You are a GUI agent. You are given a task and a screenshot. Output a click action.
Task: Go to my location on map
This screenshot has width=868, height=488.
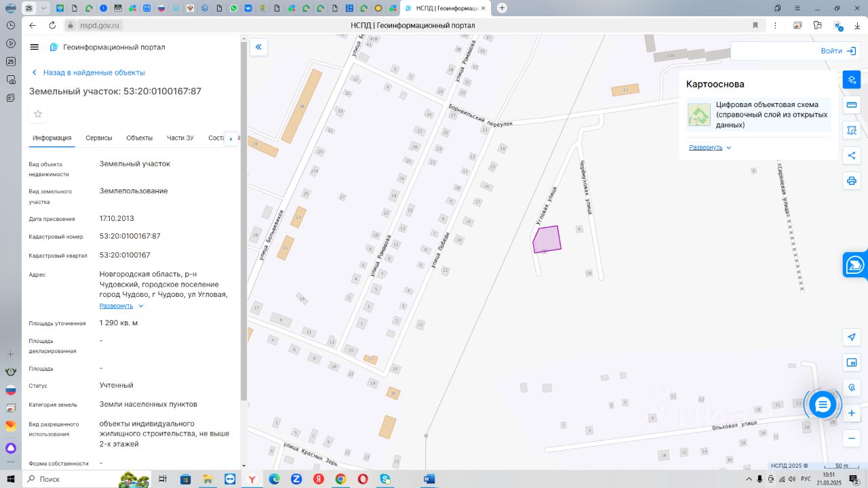(x=852, y=337)
